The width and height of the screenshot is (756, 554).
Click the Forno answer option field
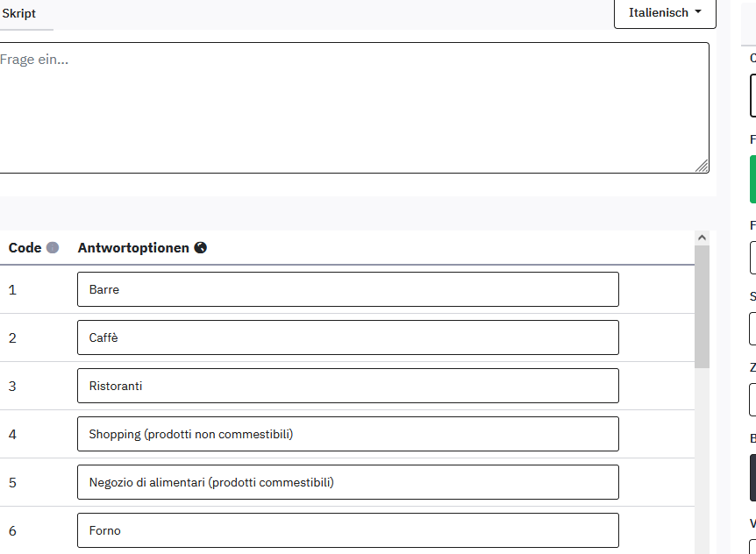click(347, 530)
